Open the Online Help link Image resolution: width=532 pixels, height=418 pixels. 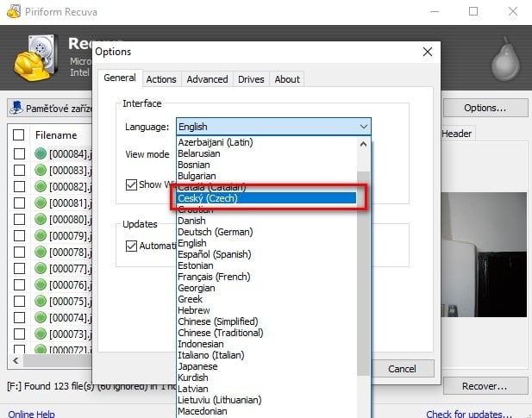point(31,414)
